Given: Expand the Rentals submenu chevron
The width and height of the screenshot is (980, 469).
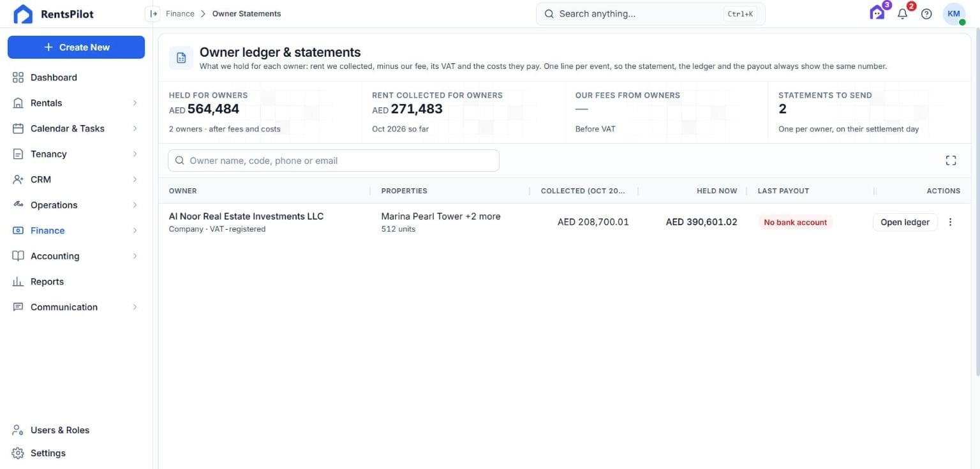Looking at the screenshot, I should coord(135,103).
